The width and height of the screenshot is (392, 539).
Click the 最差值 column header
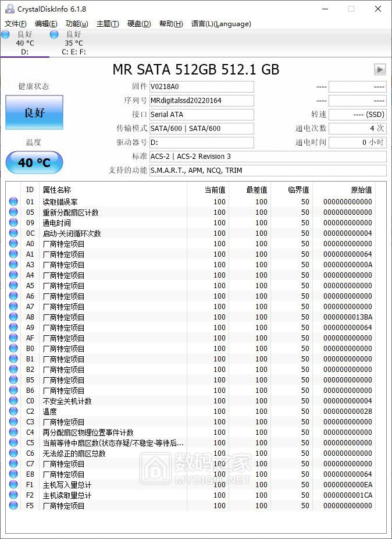coord(250,190)
